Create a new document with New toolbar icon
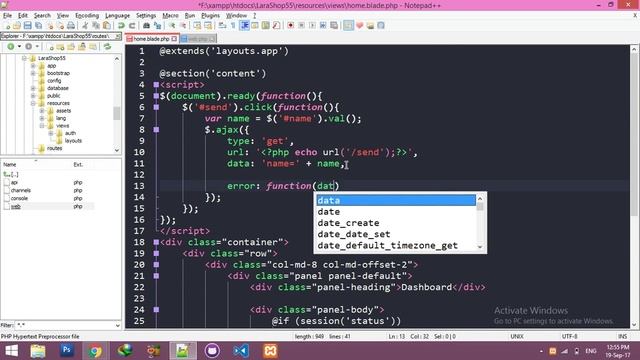This screenshot has width=640, height=360. tap(7, 26)
